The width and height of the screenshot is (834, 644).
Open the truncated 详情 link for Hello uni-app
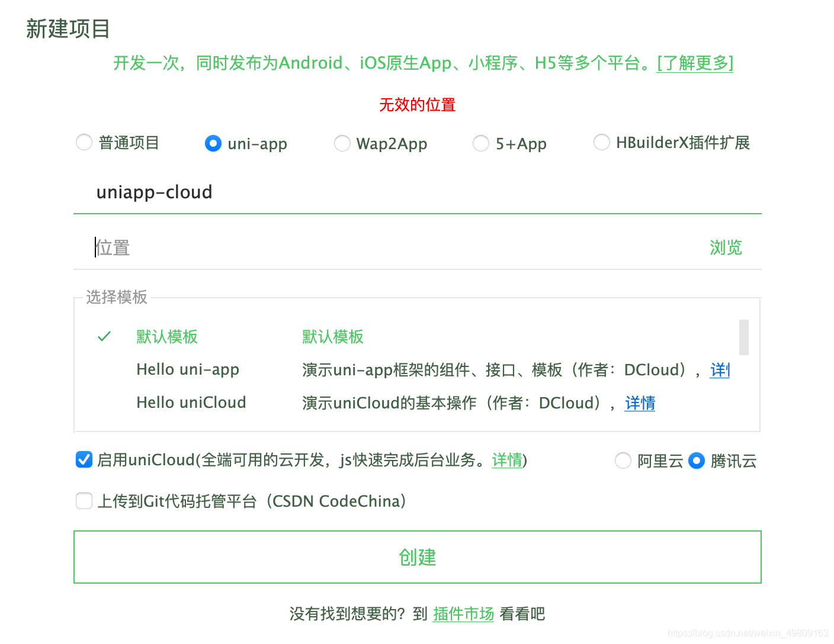click(x=720, y=370)
